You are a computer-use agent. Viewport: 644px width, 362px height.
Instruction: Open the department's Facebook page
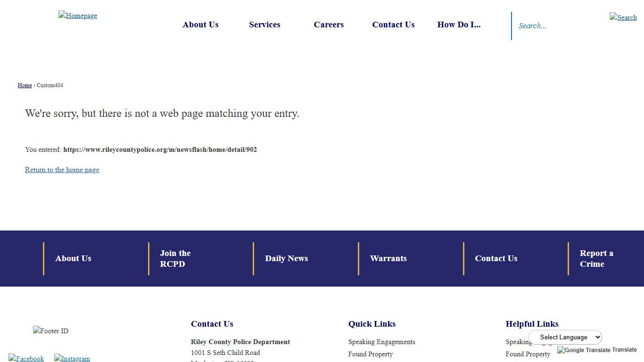tap(26, 358)
